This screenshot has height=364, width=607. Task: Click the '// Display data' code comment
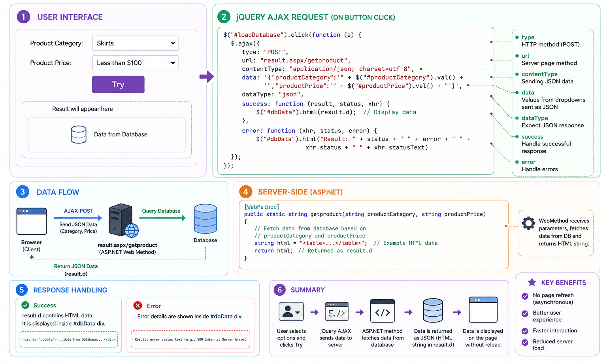[390, 112]
